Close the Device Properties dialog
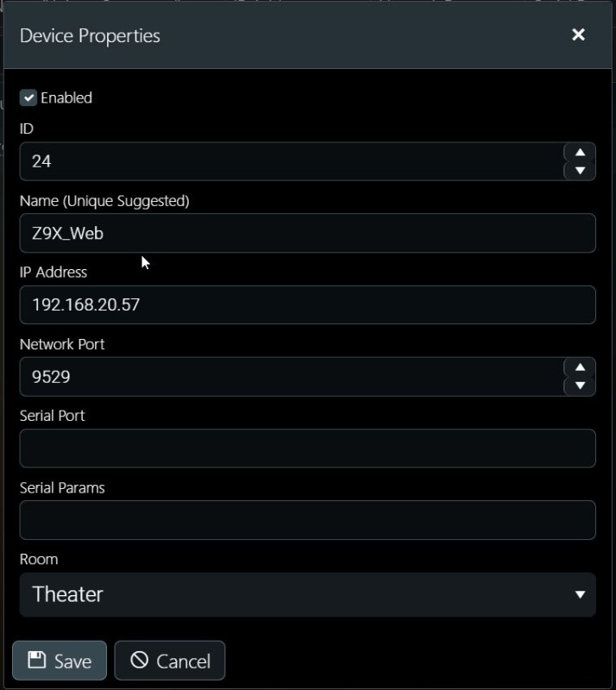 [578, 34]
